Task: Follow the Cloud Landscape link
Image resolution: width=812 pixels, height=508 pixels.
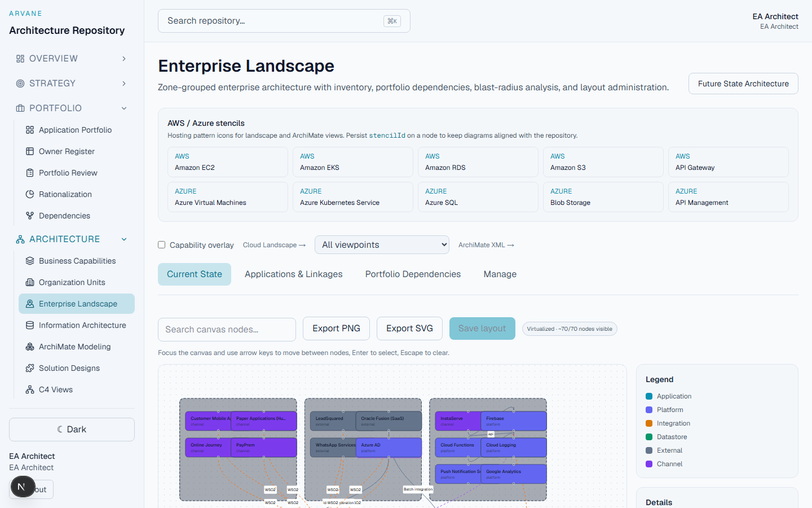Action: (274, 245)
